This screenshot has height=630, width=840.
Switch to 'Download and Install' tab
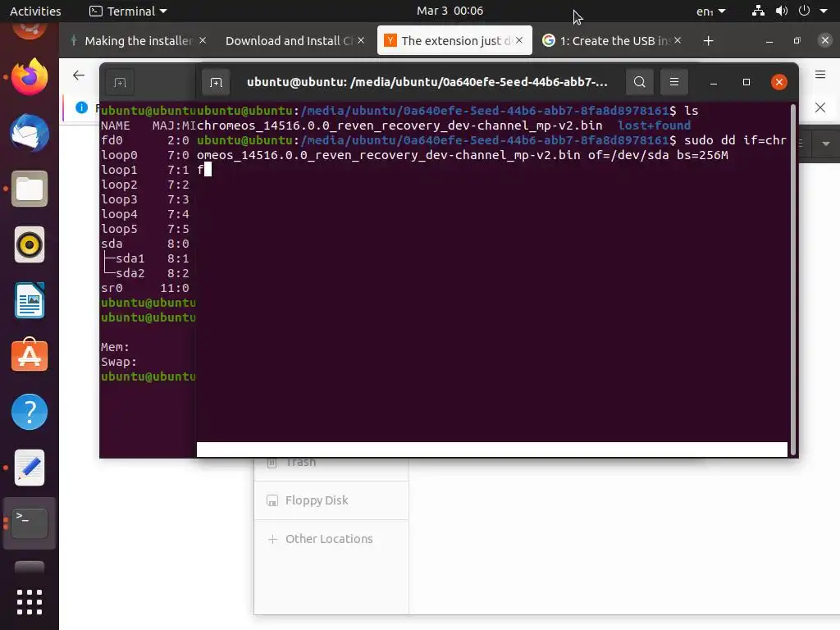(x=294, y=41)
